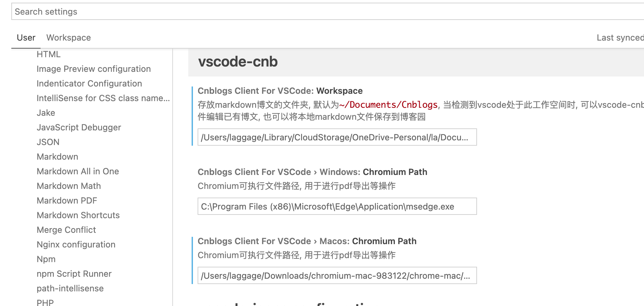Edit the Windows Chromium Path field

pyautogui.click(x=337, y=206)
